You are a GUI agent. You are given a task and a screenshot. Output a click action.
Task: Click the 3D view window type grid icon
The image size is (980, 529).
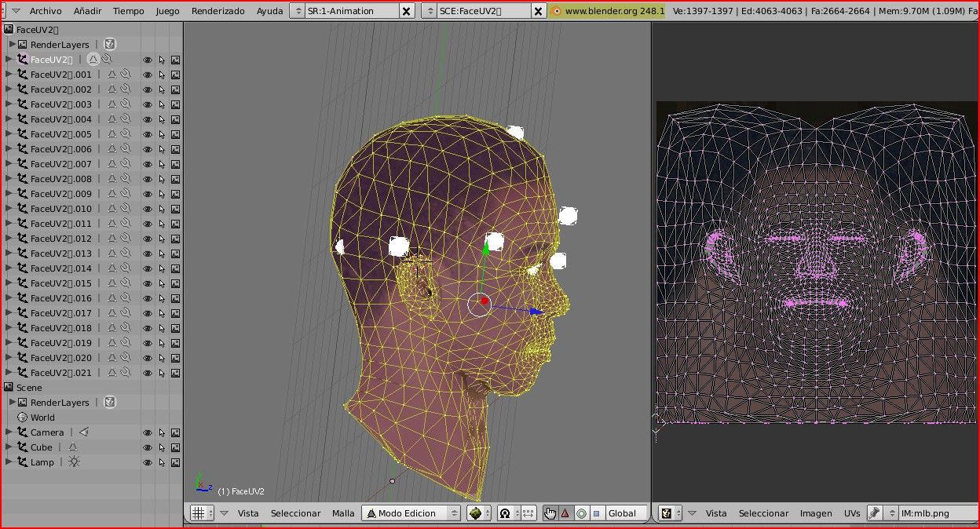coord(199,513)
